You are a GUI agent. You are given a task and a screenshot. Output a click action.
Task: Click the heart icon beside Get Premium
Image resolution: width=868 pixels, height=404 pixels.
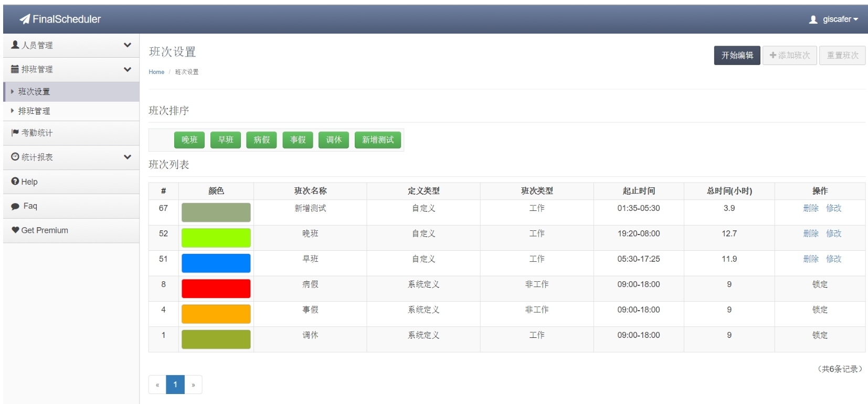pos(15,230)
